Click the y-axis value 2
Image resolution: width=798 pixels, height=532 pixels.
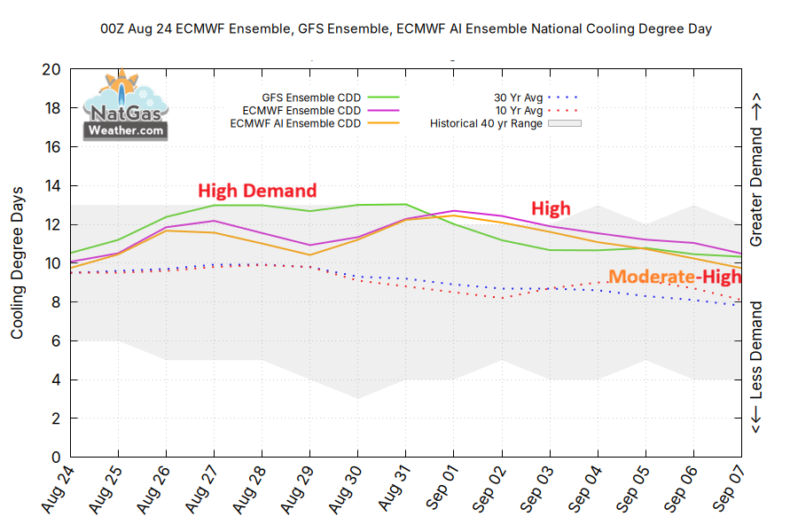pyautogui.click(x=56, y=419)
